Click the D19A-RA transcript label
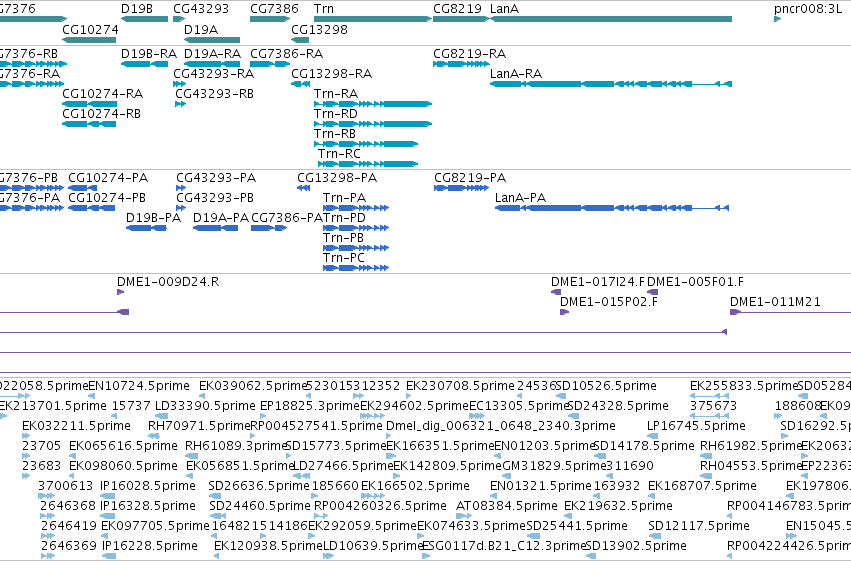This screenshot has width=851, height=561. pyautogui.click(x=212, y=54)
